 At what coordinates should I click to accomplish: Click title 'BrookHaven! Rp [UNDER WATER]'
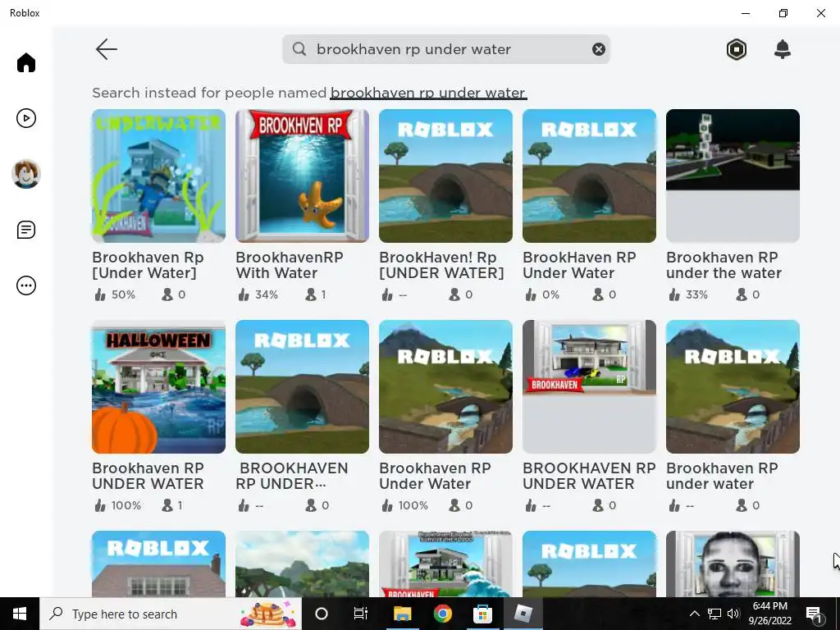(441, 265)
